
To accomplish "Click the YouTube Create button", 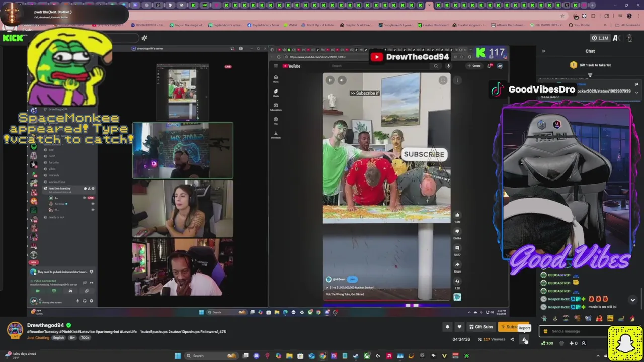I will 474,66.
